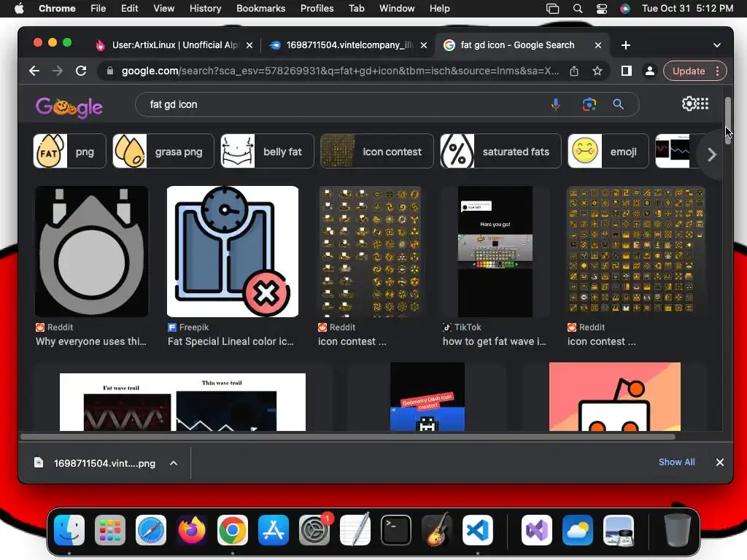Bookmark this page with star icon
This screenshot has height=560, width=747.
point(597,71)
